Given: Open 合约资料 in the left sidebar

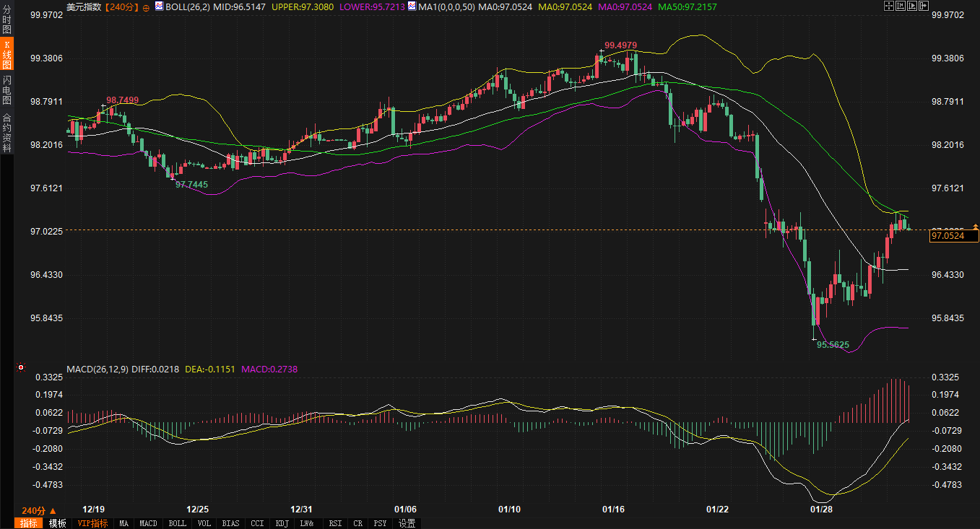Looking at the screenshot, I should pyautogui.click(x=6, y=132).
